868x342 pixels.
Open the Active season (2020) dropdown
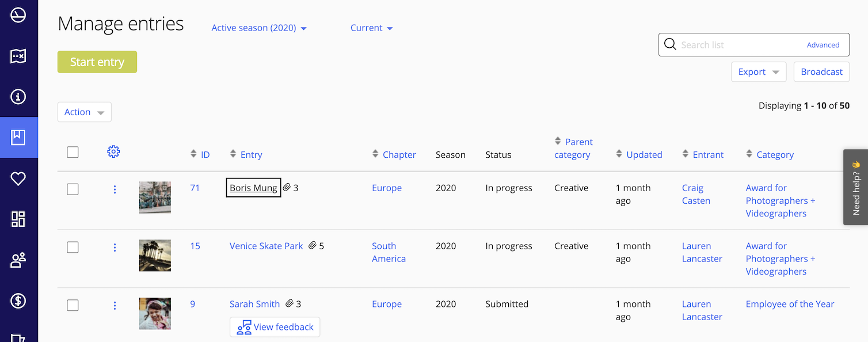coord(258,28)
